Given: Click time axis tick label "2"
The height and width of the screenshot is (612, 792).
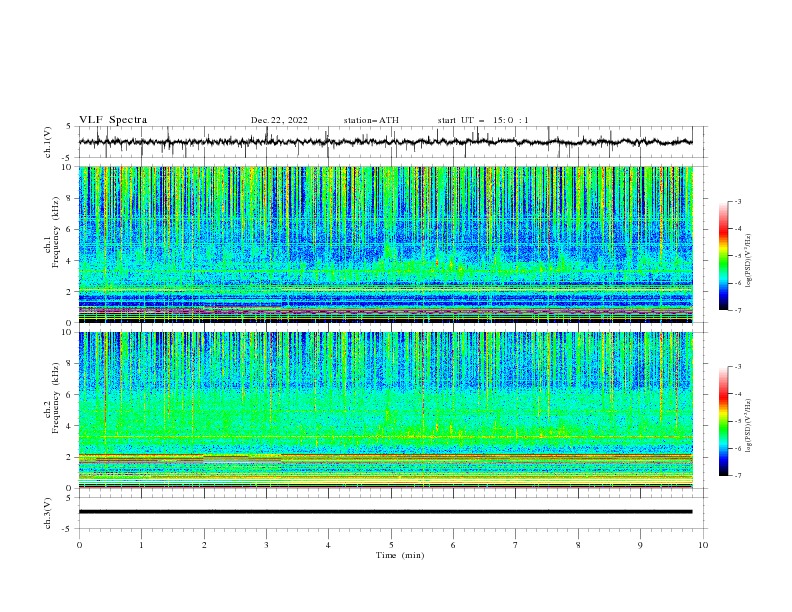Looking at the screenshot, I should point(204,545).
